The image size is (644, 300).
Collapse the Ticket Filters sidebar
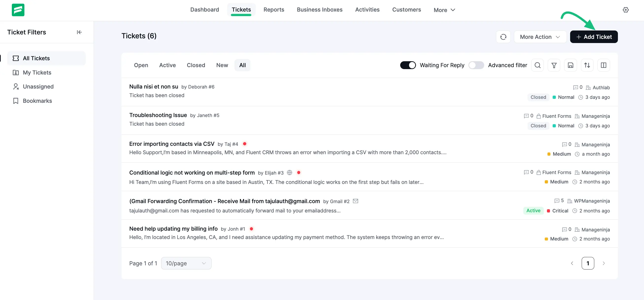pos(79,32)
